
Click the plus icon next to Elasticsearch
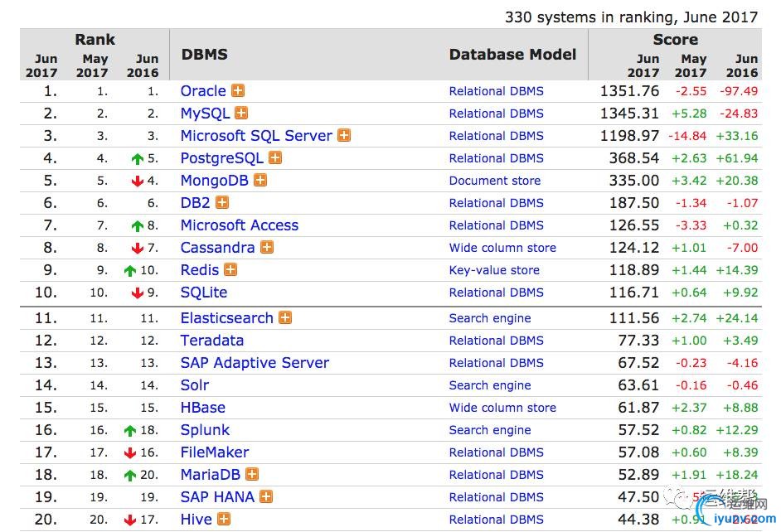(285, 317)
